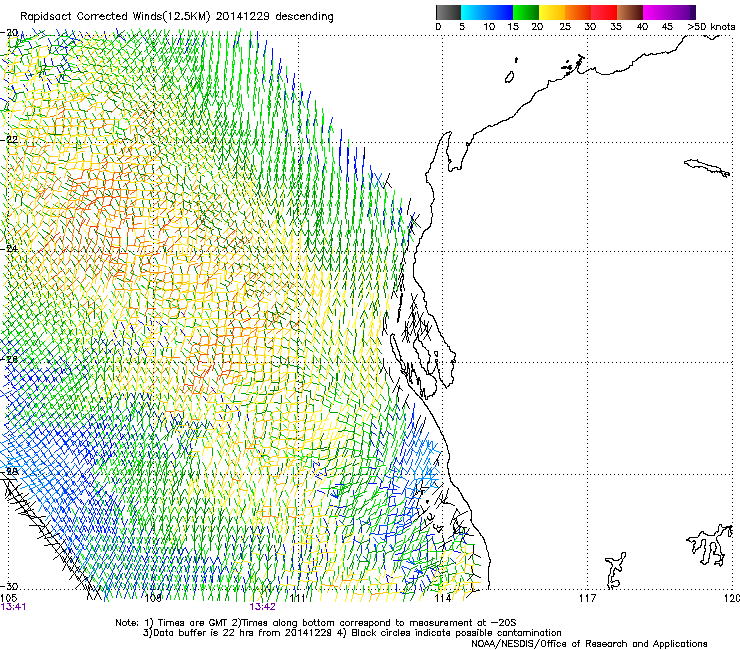Click the cyan-to-blue 5-15 knots gradient

click(487, 12)
